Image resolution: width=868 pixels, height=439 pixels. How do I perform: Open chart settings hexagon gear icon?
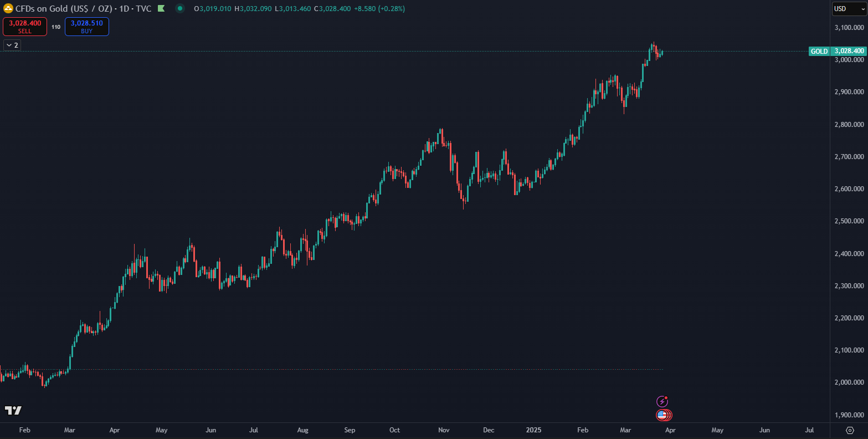(x=850, y=430)
